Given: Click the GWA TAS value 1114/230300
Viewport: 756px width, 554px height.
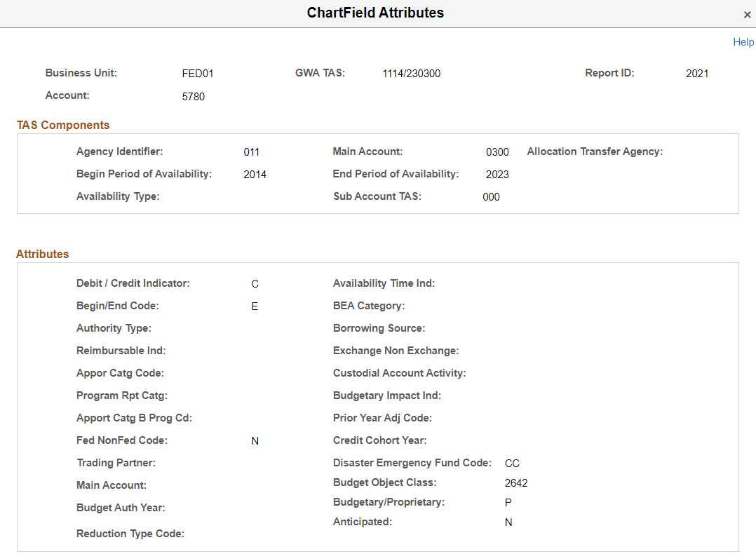Looking at the screenshot, I should tap(411, 73).
